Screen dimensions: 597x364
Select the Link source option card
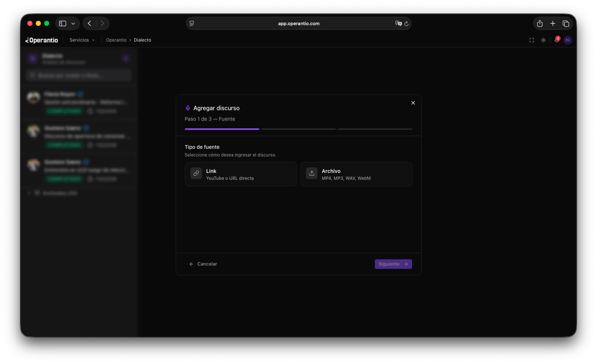241,174
